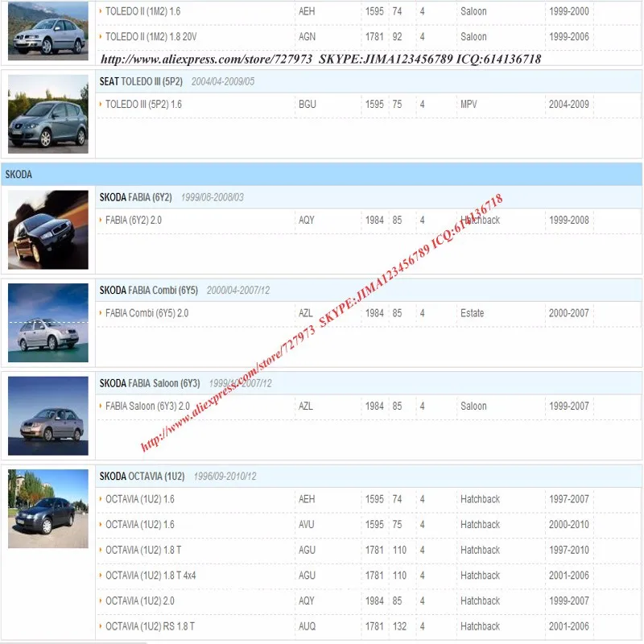Image resolution: width=644 pixels, height=644 pixels.
Task: Click engine code AVU in Octavia row
Action: click(x=307, y=525)
